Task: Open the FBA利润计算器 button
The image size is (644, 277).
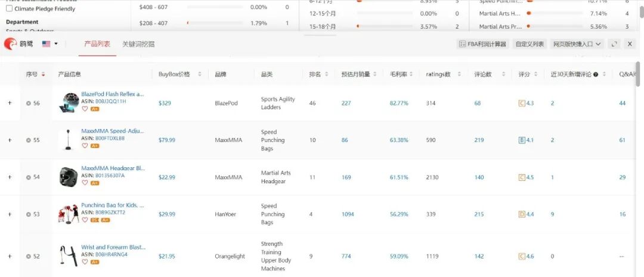Action: click(x=483, y=44)
